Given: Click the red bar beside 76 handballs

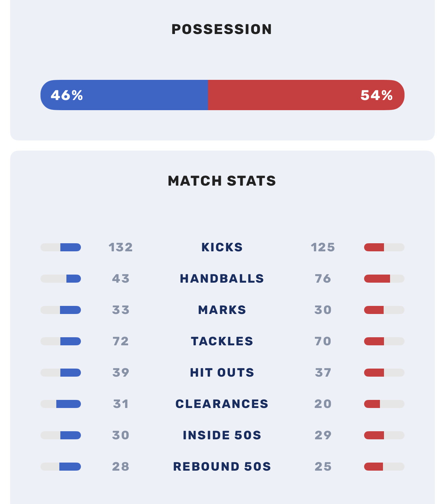Looking at the screenshot, I should pyautogui.click(x=377, y=279).
